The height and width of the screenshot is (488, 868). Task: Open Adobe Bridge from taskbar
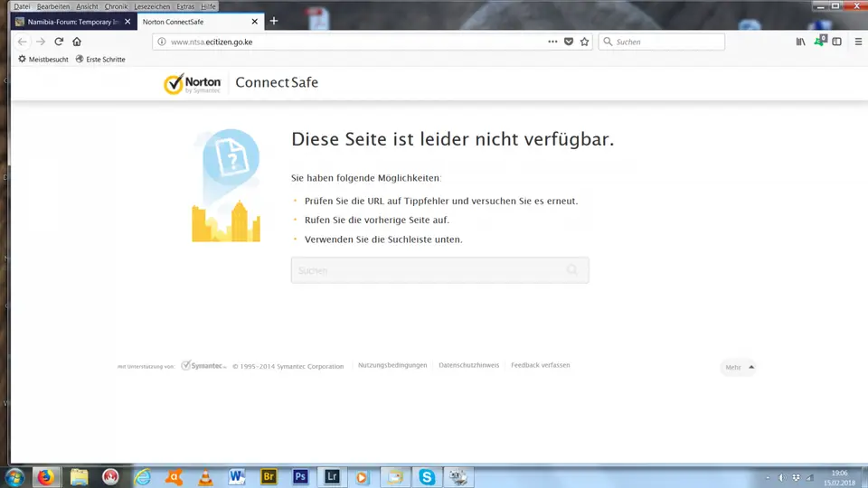pyautogui.click(x=269, y=477)
